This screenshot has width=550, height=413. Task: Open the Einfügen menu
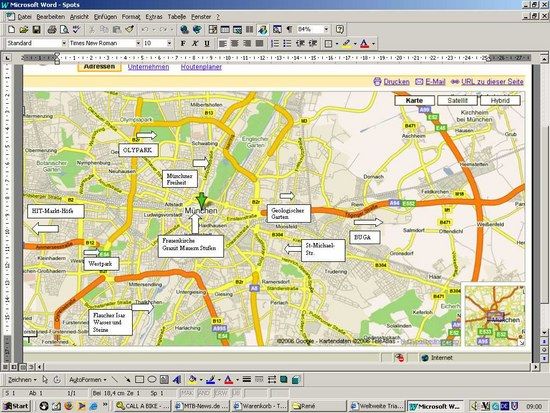[105, 16]
